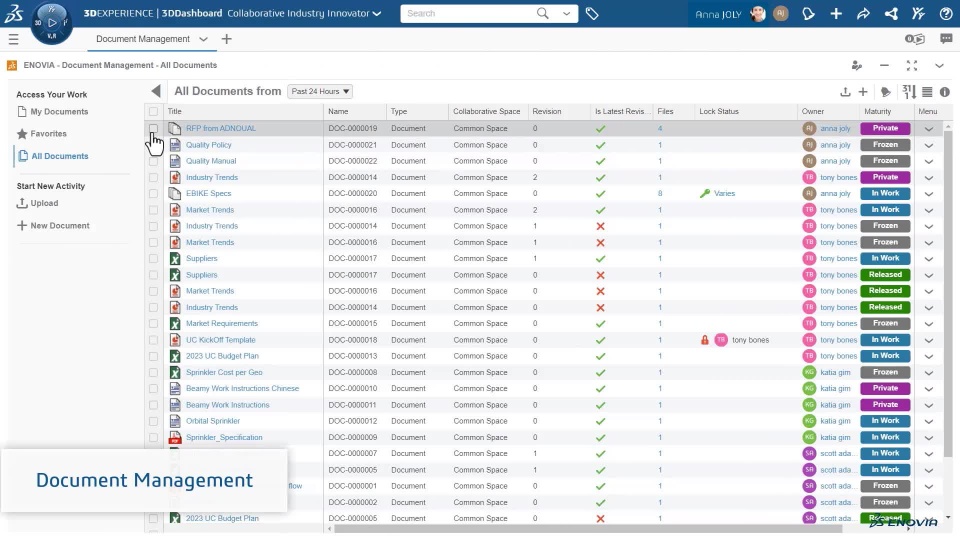Click the plus icon in the list toolbar
This screenshot has height=540, width=960.
[863, 92]
